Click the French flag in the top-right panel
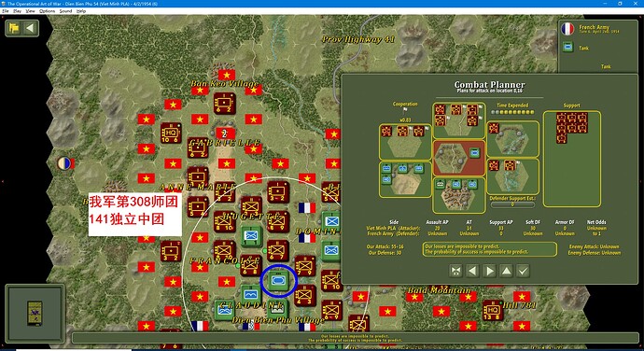Image resolution: width=644 pixels, height=351 pixels. point(567,29)
